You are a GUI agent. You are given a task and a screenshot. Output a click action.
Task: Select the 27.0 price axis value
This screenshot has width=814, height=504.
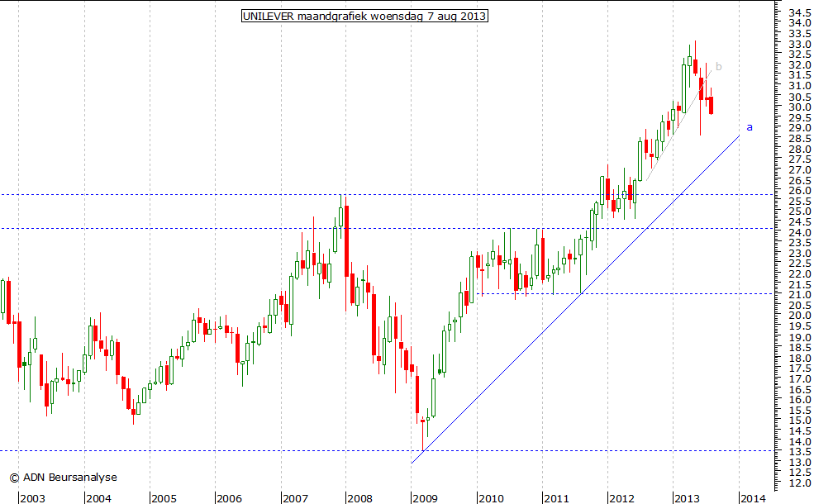(x=799, y=169)
